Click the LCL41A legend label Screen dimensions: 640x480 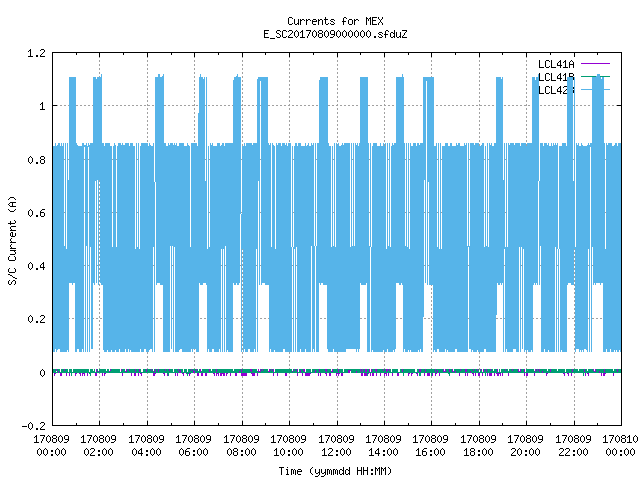(556, 64)
